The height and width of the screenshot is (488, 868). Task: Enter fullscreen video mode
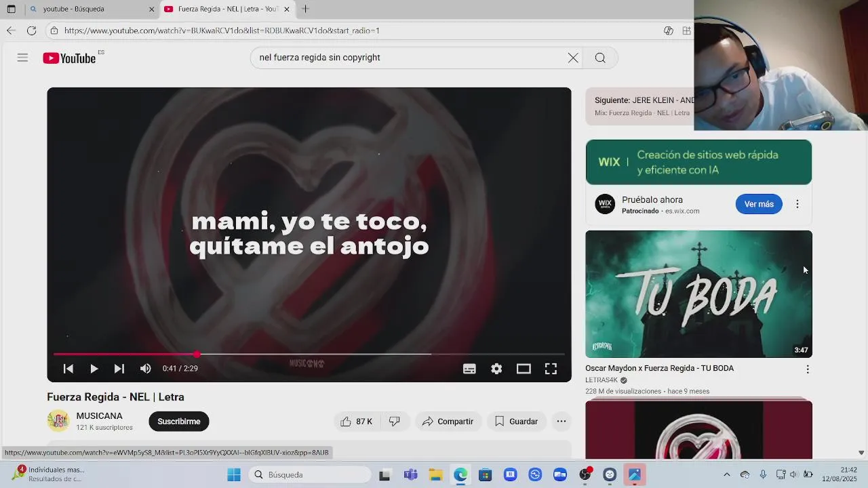point(551,368)
